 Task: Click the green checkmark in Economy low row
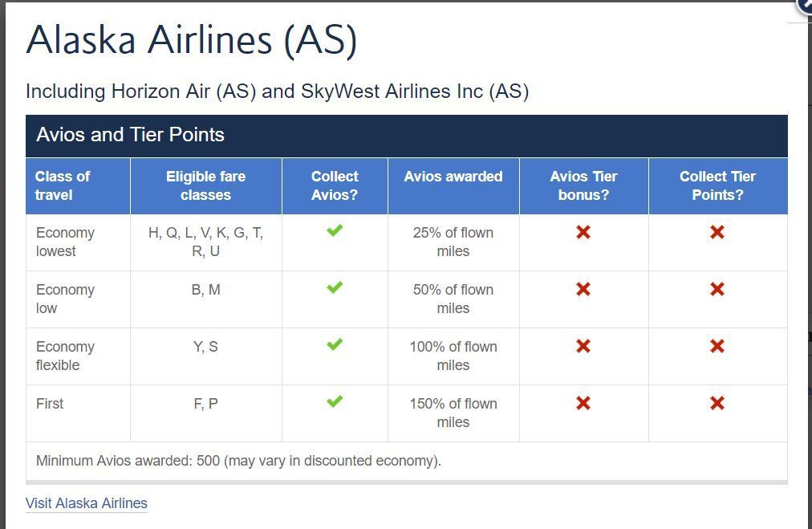(335, 288)
